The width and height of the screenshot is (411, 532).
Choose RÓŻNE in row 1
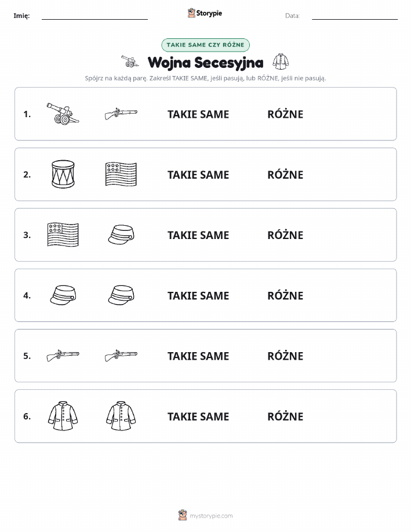[x=285, y=114]
